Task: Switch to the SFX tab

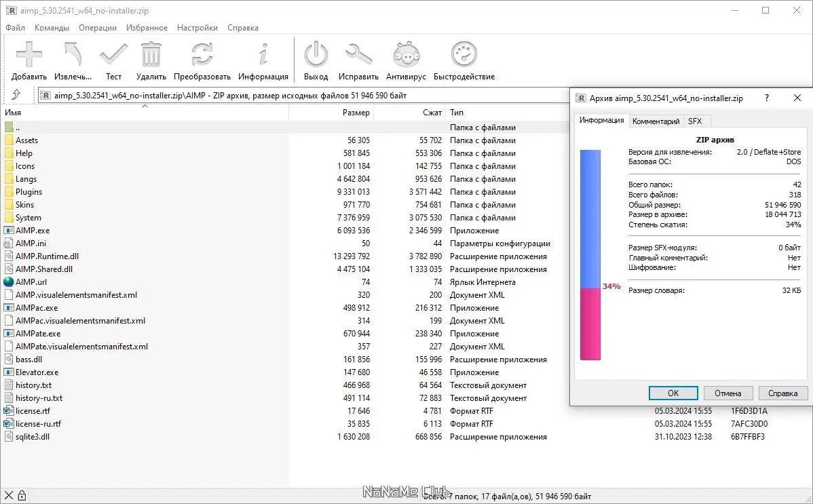Action: point(695,121)
